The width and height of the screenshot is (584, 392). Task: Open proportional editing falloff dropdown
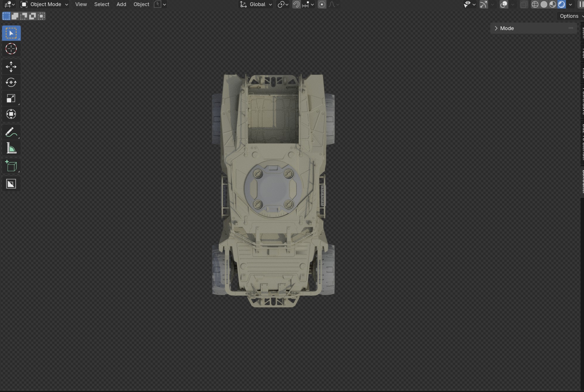click(x=334, y=4)
